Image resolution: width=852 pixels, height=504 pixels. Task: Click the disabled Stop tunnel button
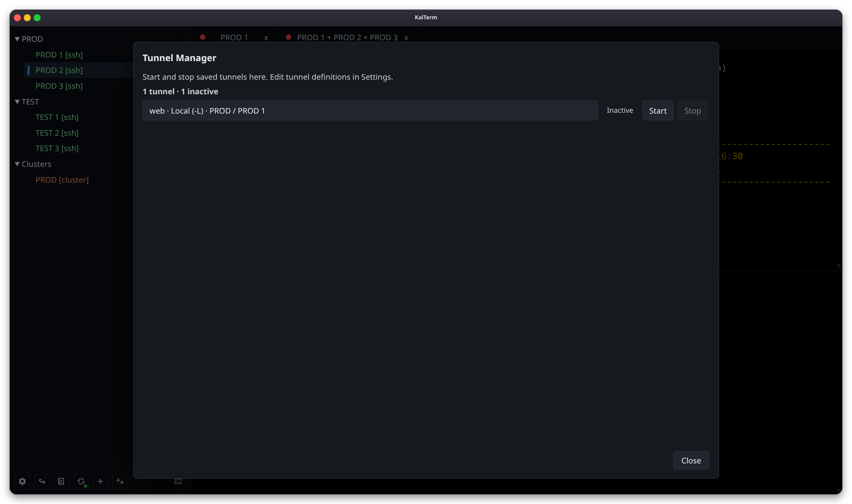tap(692, 110)
